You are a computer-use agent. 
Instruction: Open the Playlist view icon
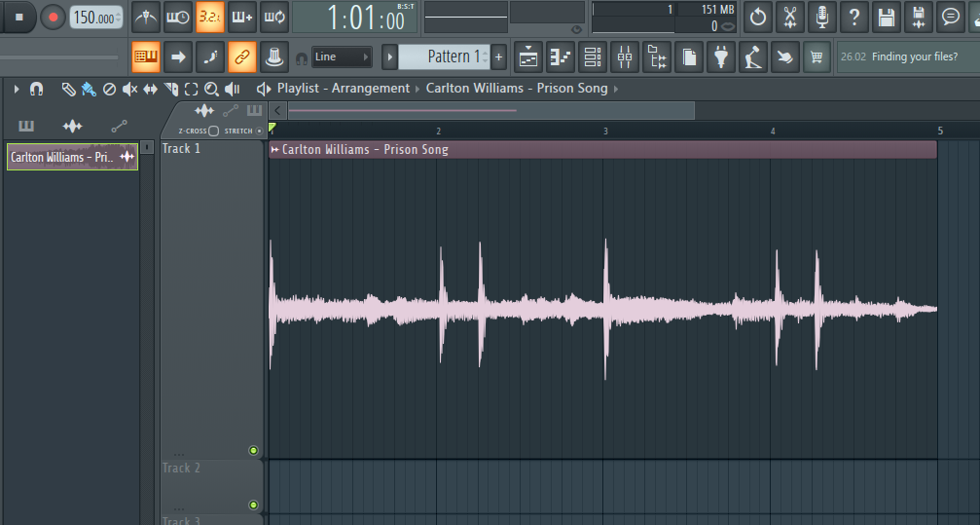coord(528,56)
